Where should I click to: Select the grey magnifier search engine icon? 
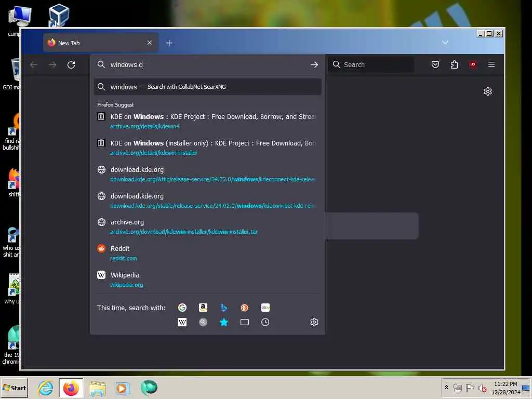pyautogui.click(x=203, y=322)
